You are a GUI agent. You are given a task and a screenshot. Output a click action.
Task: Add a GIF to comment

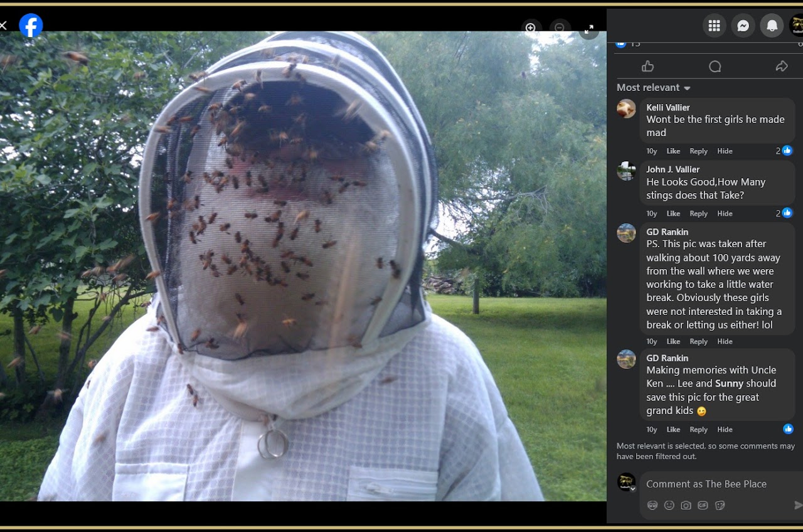[x=703, y=505]
